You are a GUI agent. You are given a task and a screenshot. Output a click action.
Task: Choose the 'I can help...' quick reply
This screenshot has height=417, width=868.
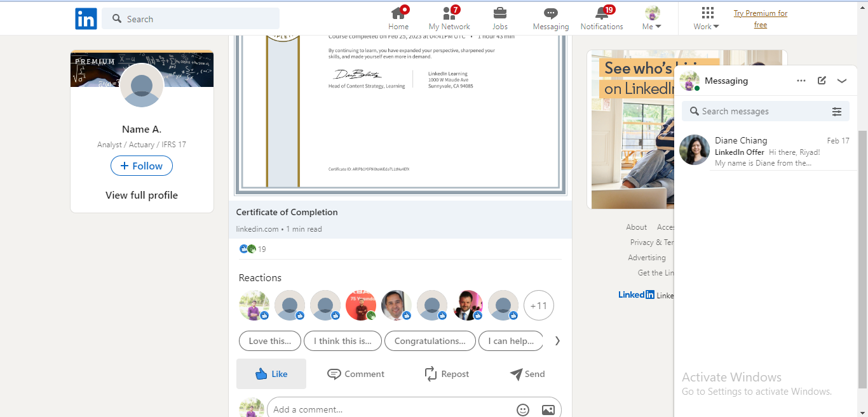click(x=511, y=341)
